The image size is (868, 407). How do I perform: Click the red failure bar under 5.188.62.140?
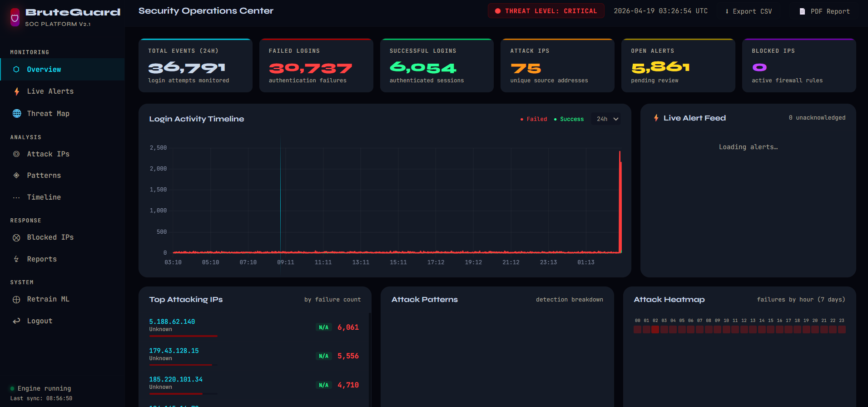point(184,336)
